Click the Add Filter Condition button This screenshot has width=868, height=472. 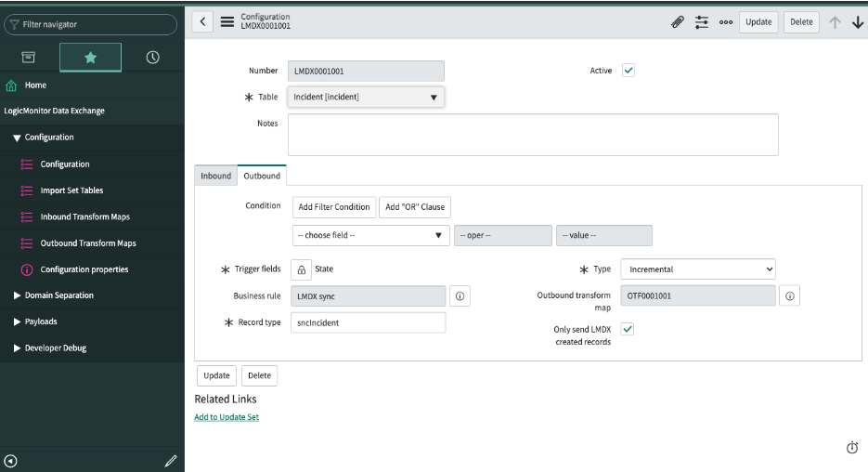(334, 207)
